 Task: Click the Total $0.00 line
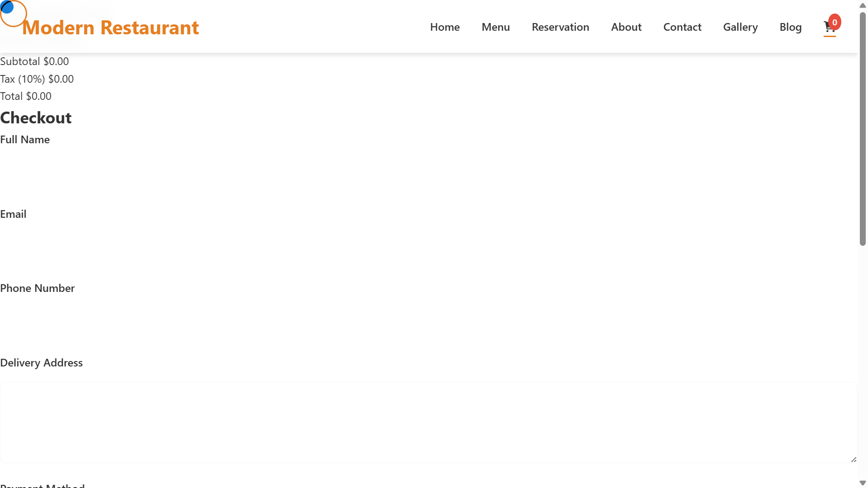26,96
